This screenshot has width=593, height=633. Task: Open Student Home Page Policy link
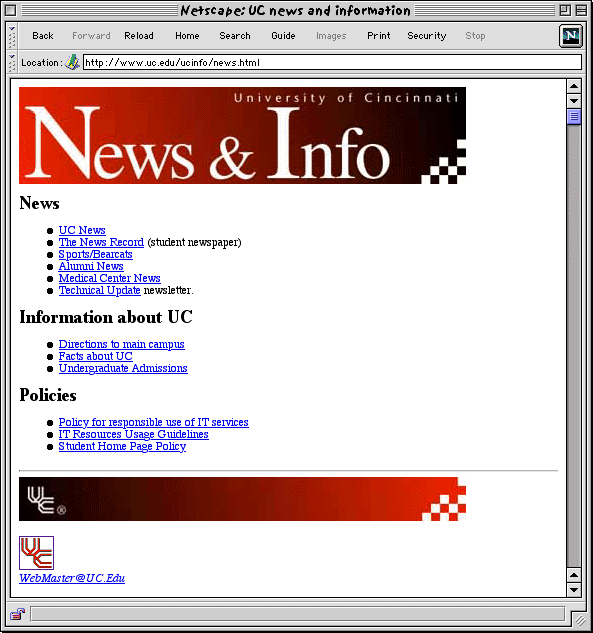122,446
